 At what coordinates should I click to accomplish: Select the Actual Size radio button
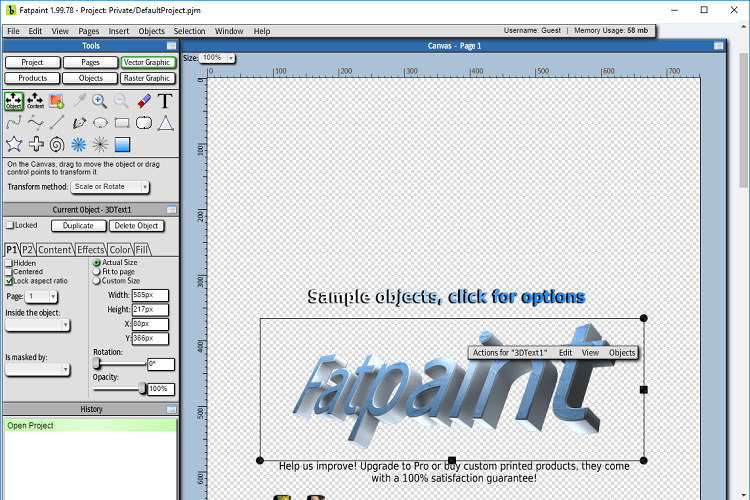(x=97, y=263)
